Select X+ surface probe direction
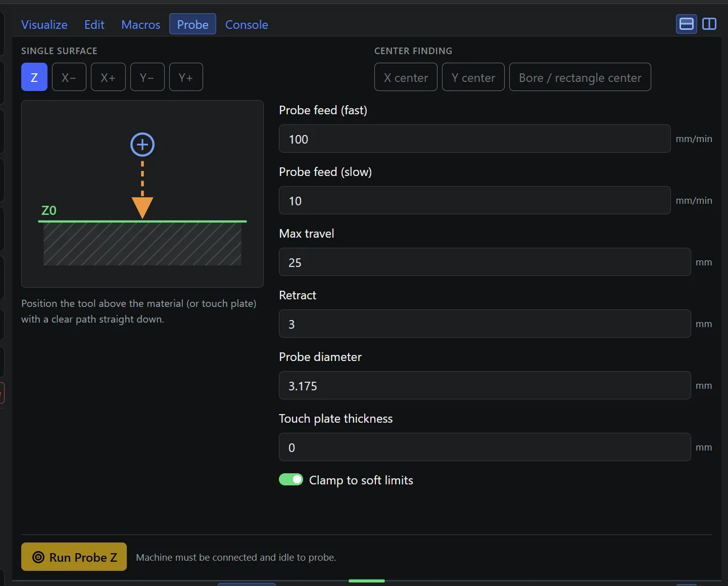The height and width of the screenshot is (586, 728). (x=108, y=77)
